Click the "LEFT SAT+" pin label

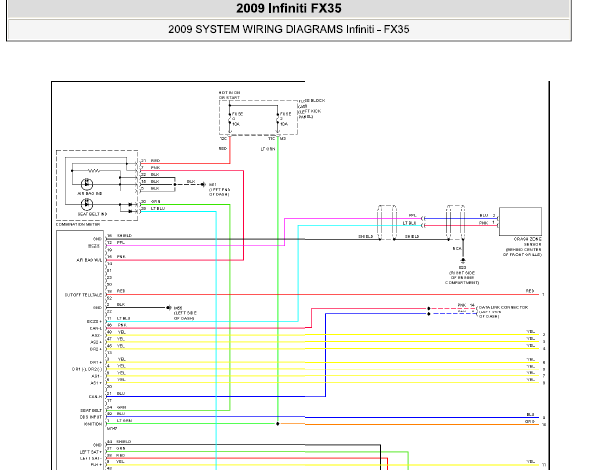point(91,452)
